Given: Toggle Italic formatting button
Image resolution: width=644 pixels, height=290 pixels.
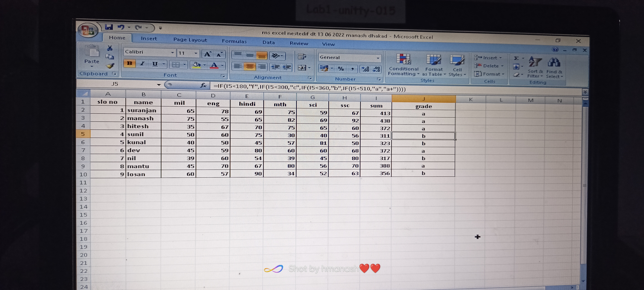Looking at the screenshot, I should 142,64.
